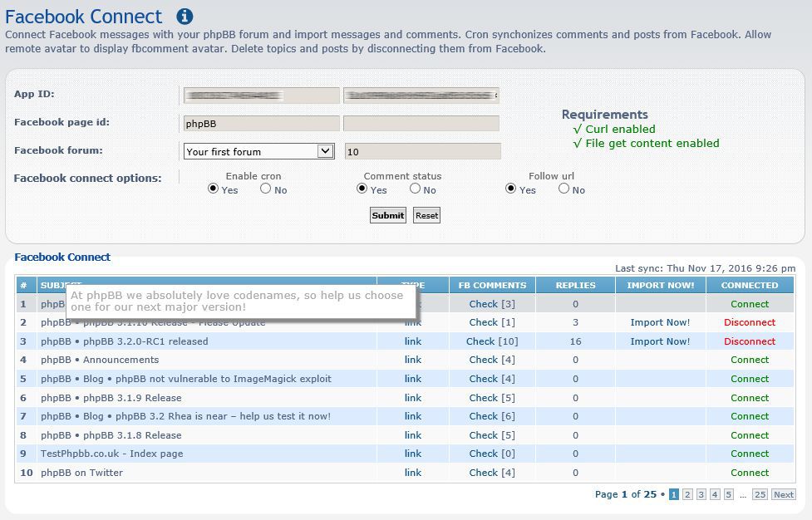Image resolution: width=812 pixels, height=520 pixels.
Task: Click the info icon beside Facebook Connect title
Action: point(185,16)
